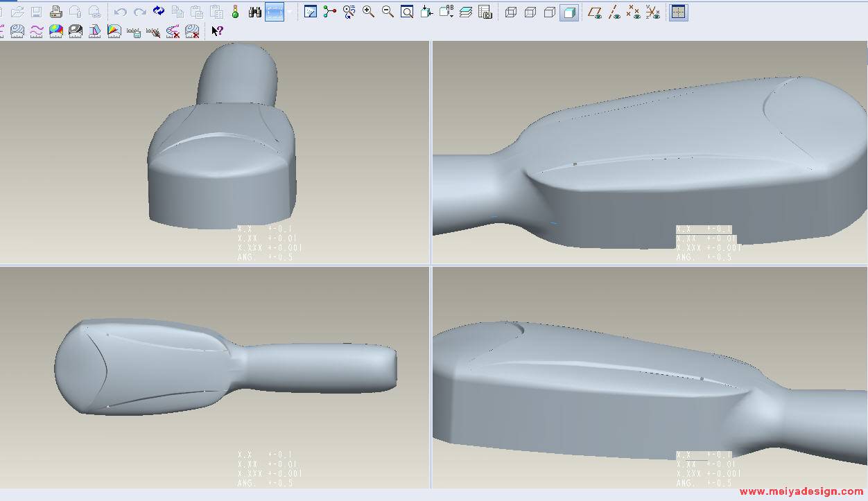Screen dimensions: 868x501
Task: Run the draft analysis tool
Action: (95, 31)
